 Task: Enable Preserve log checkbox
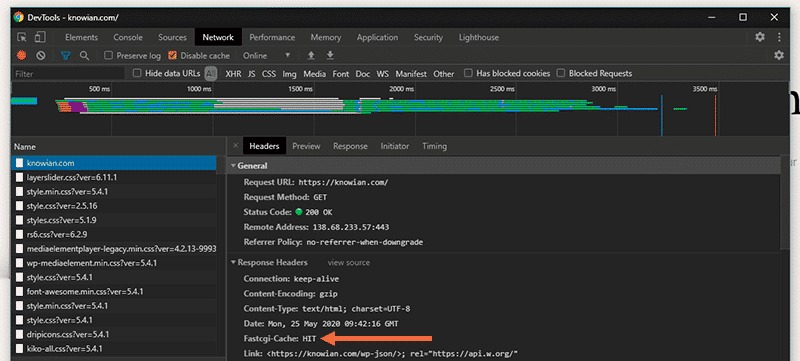pos(108,55)
